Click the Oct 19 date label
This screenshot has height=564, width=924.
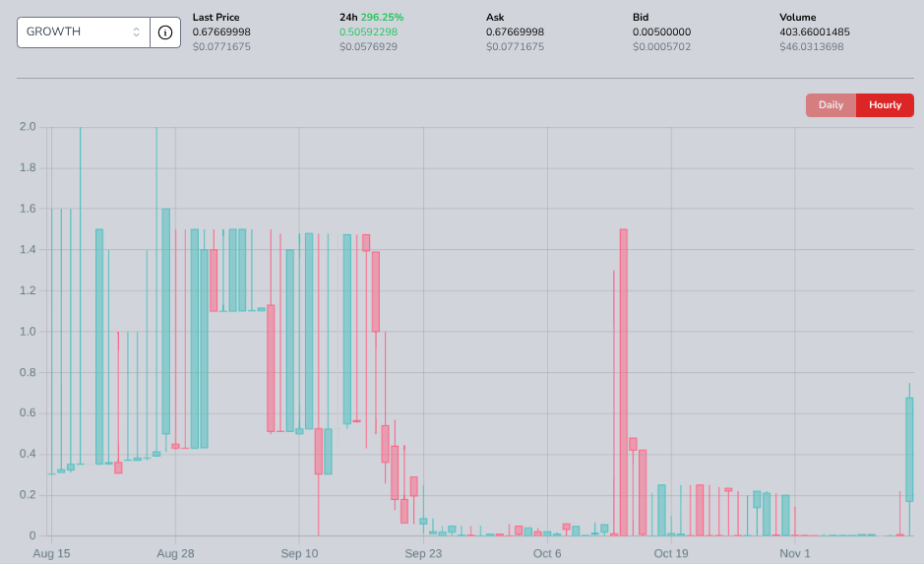[670, 553]
